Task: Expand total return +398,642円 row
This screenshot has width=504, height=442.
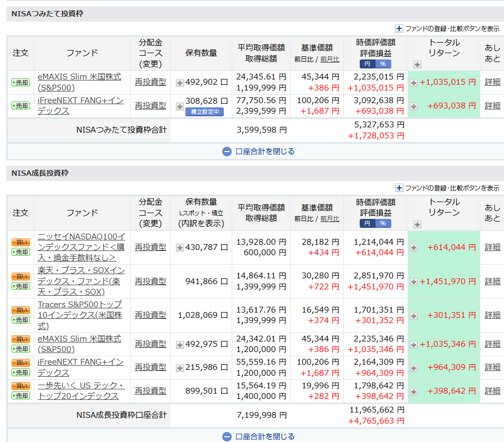Action: point(413,391)
